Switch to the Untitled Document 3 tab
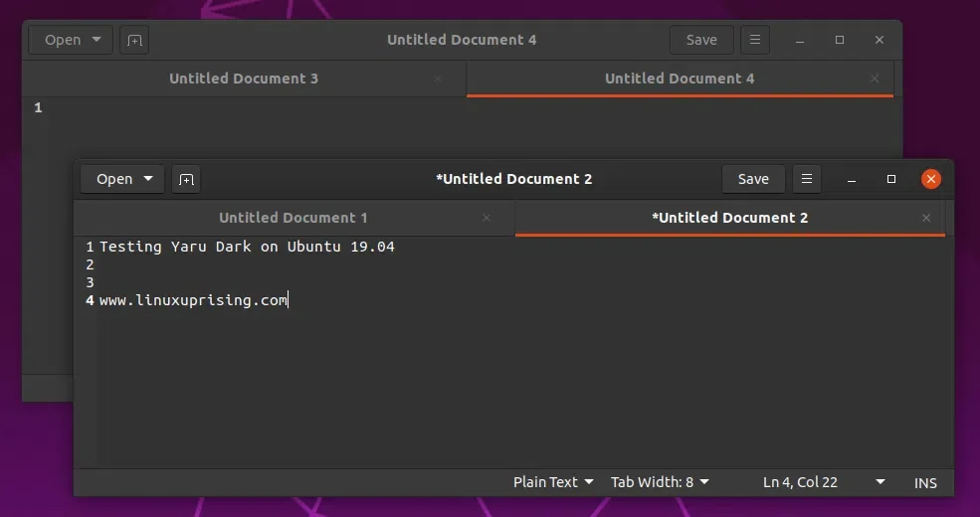 [244, 79]
